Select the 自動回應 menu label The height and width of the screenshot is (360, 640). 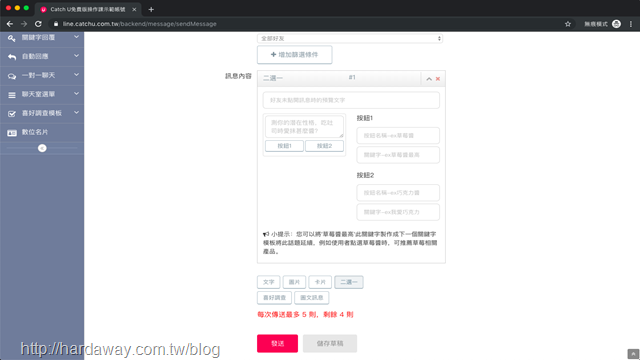point(35,56)
